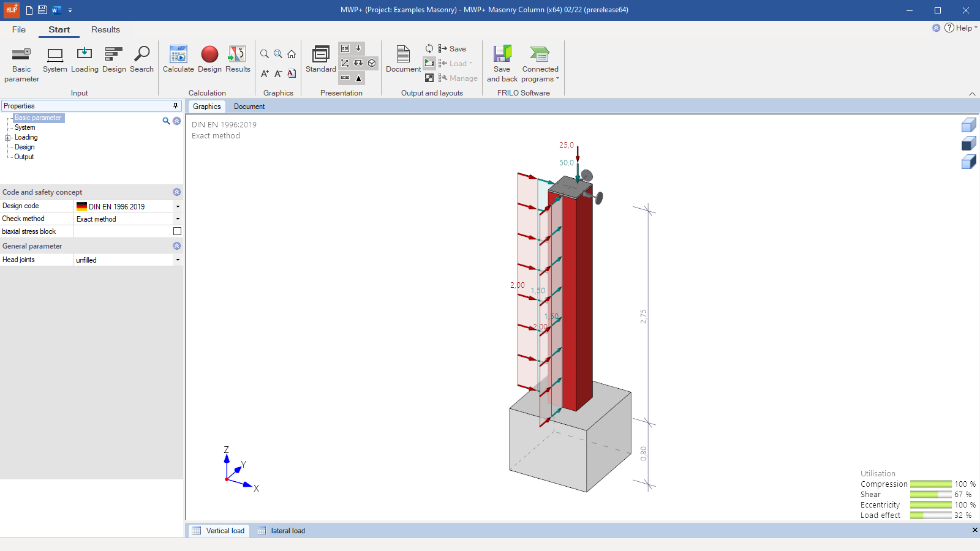The width and height of the screenshot is (980, 551).
Task: Open the System input icon
Action: [x=55, y=59]
